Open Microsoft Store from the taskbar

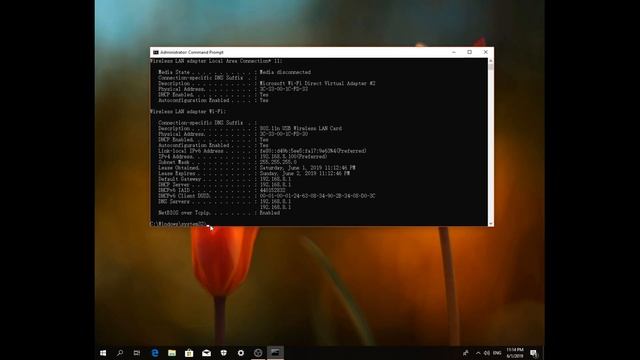189,353
